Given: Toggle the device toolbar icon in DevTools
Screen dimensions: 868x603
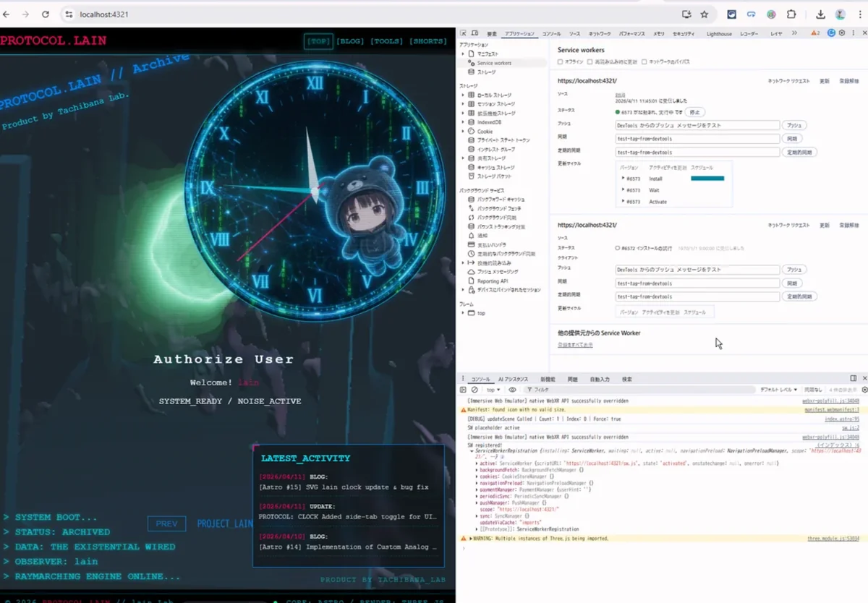Looking at the screenshot, I should coord(475,33).
